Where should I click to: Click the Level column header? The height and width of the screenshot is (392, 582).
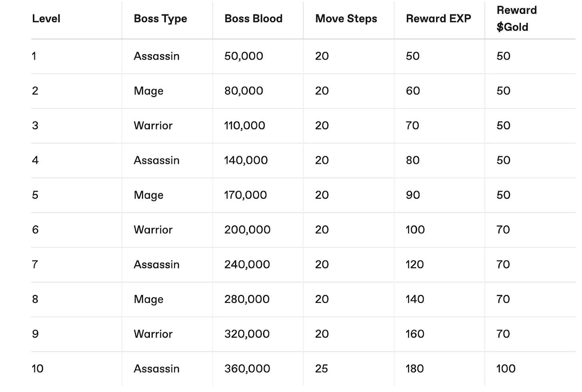46,19
